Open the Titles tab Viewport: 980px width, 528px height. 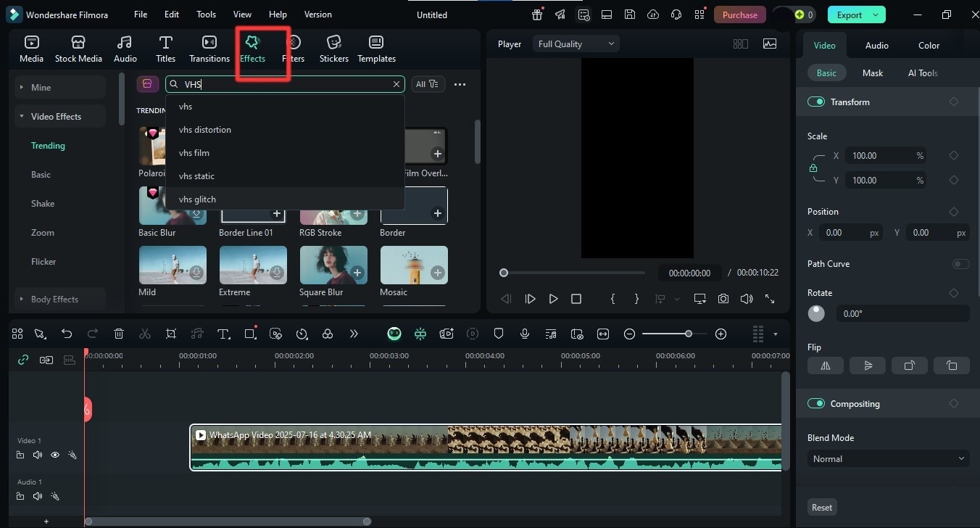pyautogui.click(x=166, y=49)
